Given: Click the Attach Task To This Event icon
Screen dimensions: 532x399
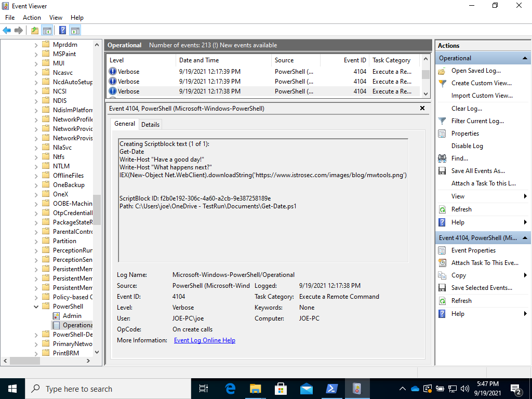Looking at the screenshot, I should (442, 263).
